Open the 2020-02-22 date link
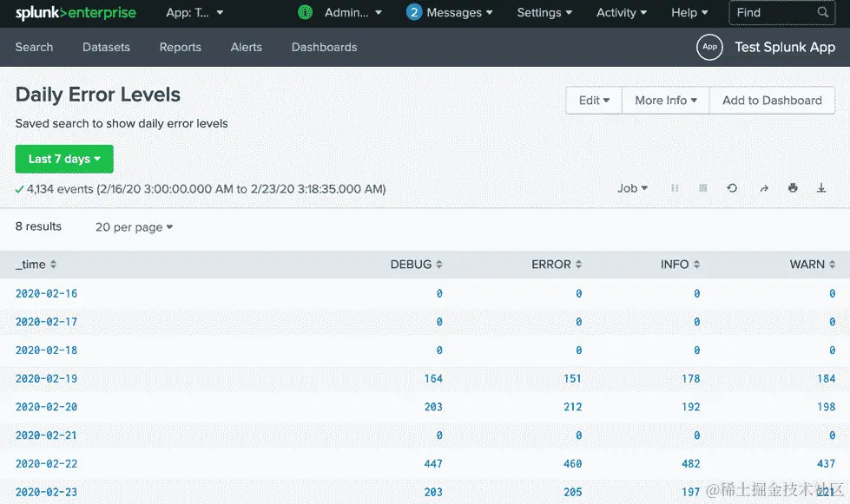The height and width of the screenshot is (504, 850). pos(46,463)
